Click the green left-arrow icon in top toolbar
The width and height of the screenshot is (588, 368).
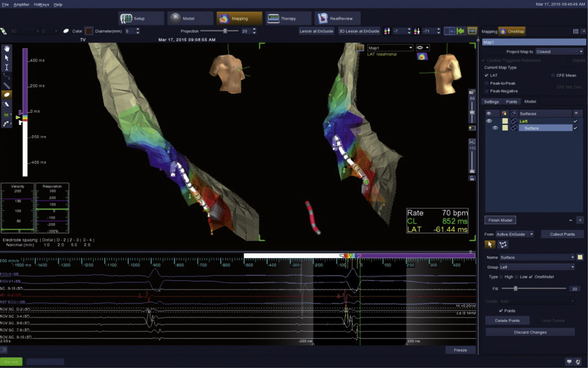(x=460, y=31)
